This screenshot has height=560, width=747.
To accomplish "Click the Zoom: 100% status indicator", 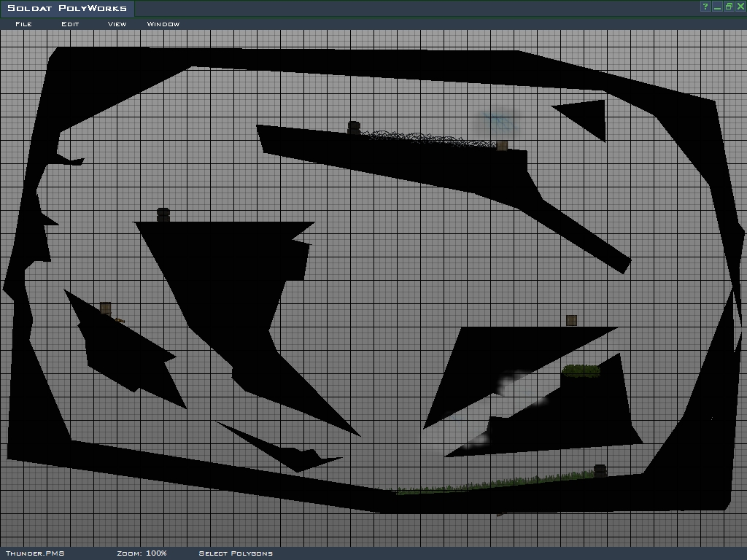I will coord(142,553).
